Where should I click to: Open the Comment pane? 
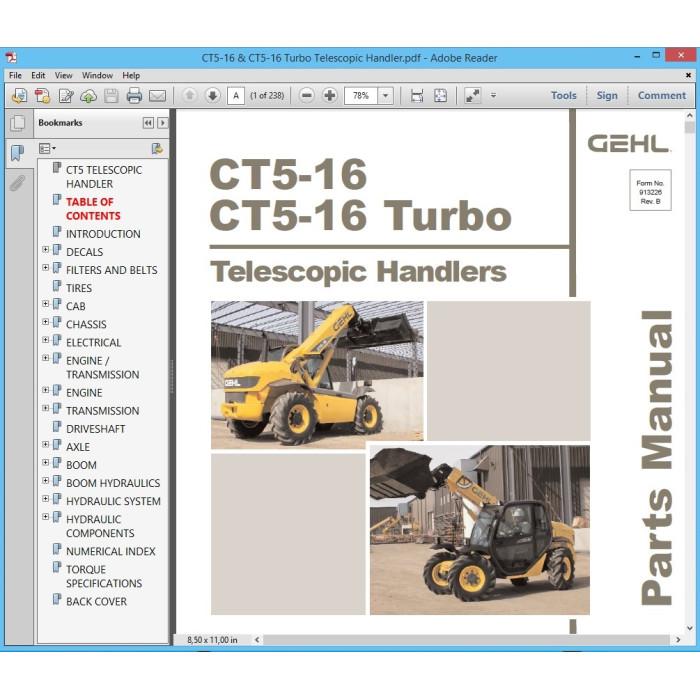point(662,96)
